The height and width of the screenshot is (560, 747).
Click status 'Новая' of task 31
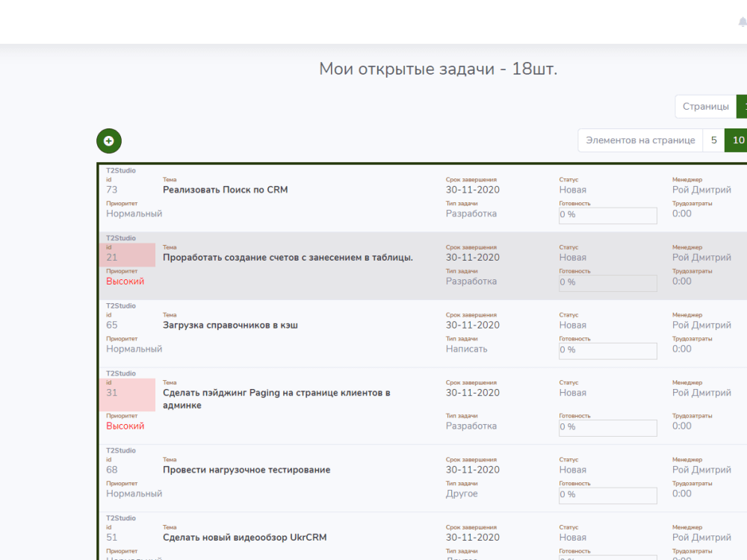click(x=573, y=393)
